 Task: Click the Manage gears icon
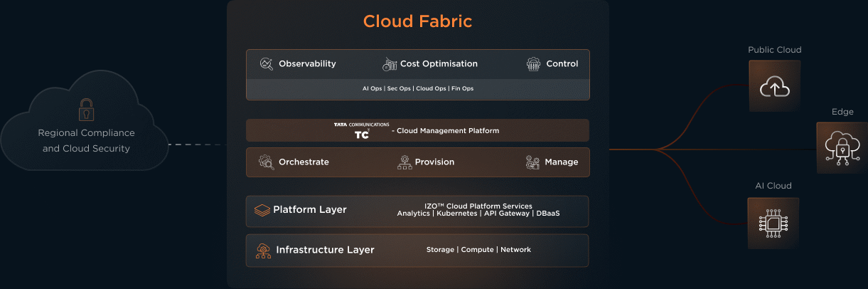[x=532, y=162]
